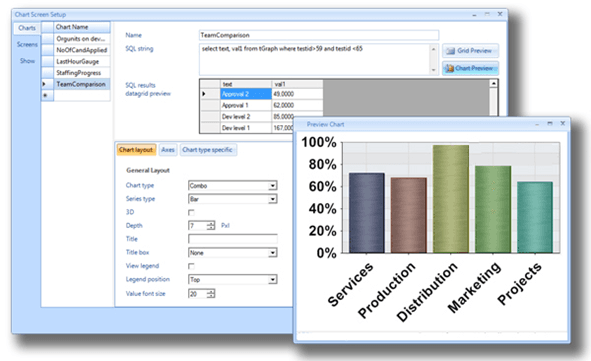Open the Chart type specific tab
Viewport: 591px width, 361px height.
pyautogui.click(x=208, y=150)
